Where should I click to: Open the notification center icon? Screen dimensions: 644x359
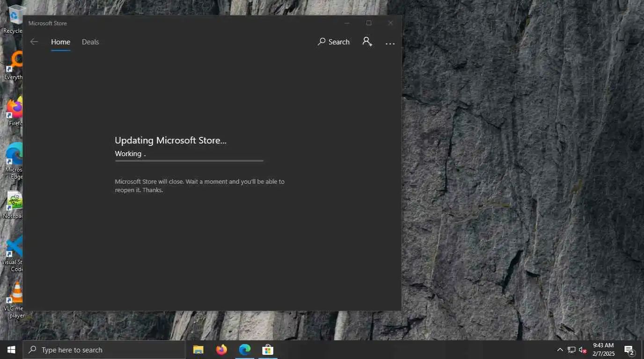click(629, 350)
